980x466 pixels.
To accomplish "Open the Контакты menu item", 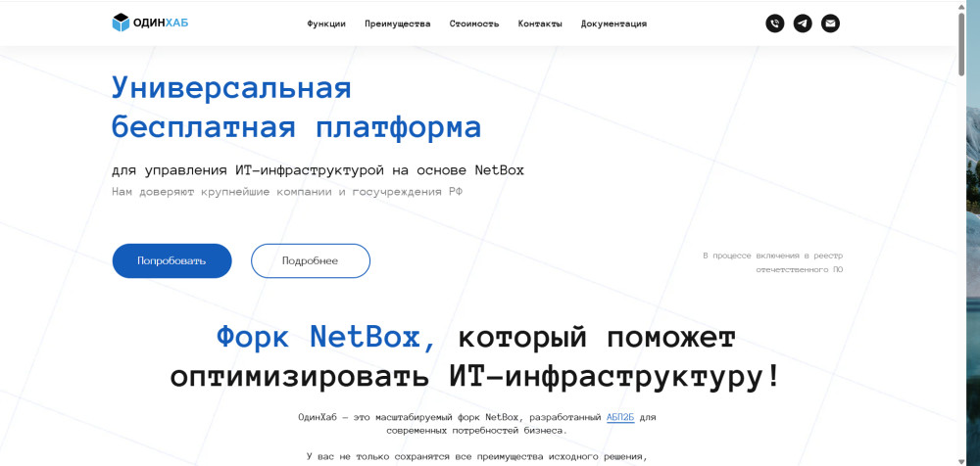I will coord(540,24).
